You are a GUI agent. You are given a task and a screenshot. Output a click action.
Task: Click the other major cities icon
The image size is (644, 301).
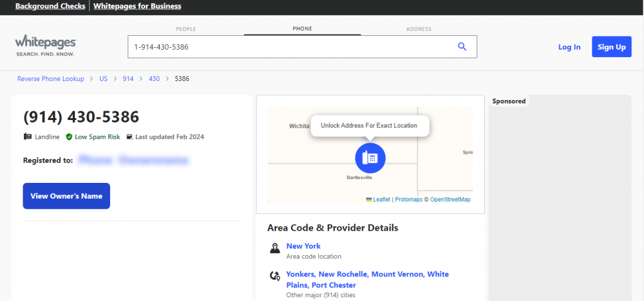tap(274, 275)
